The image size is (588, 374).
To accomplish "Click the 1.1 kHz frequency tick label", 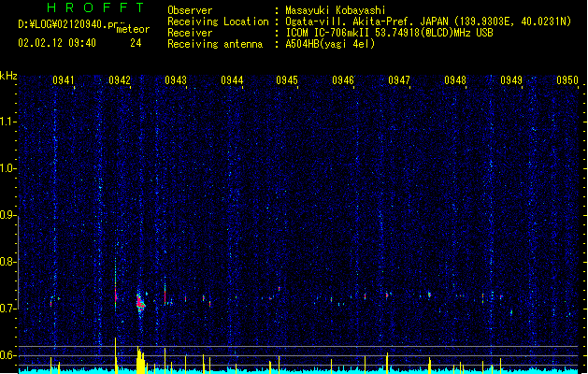I will (x=8, y=122).
